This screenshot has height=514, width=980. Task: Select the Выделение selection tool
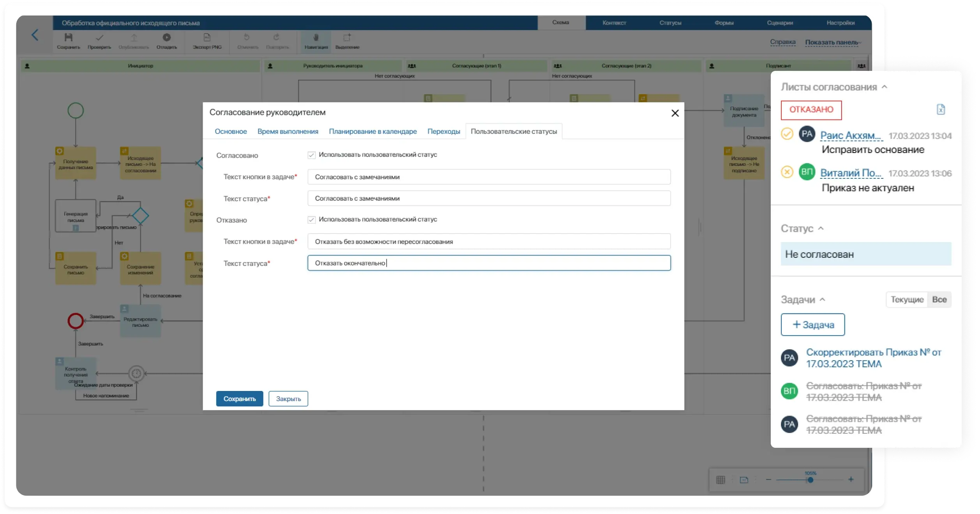click(x=347, y=37)
